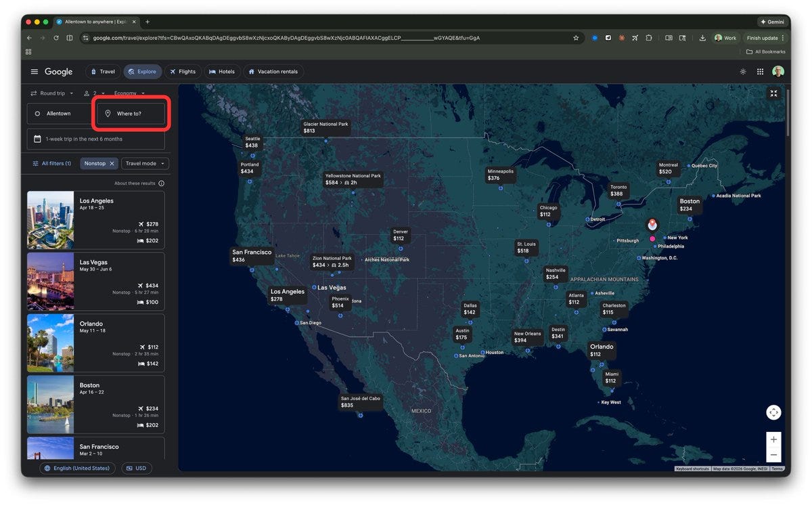Open the map Terms link
Screen dimensions: 812x505
tap(777, 468)
